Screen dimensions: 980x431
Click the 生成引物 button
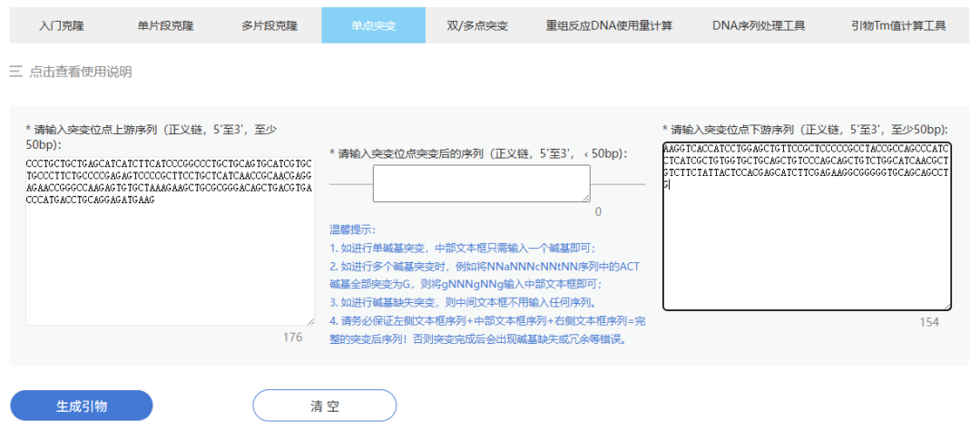(x=82, y=406)
